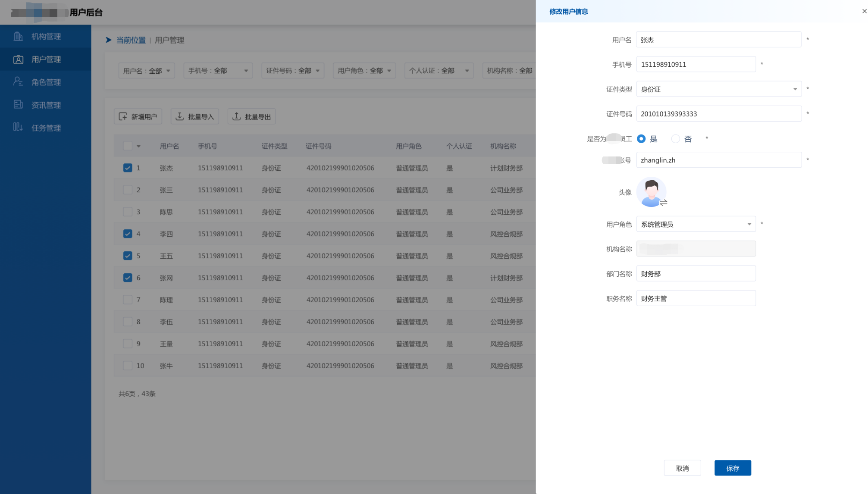Viewport: 868px width, 494px height.
Task: Click the breadcrumb arrow icon before 当前位置
Action: (109, 40)
